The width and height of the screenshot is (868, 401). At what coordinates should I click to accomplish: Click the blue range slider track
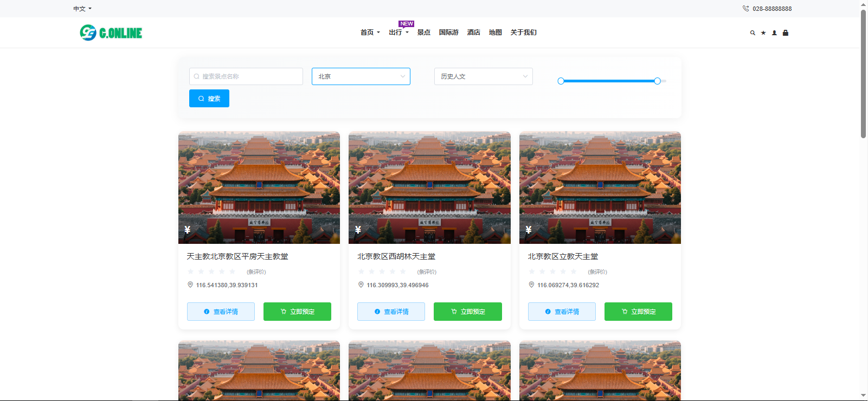coord(609,81)
